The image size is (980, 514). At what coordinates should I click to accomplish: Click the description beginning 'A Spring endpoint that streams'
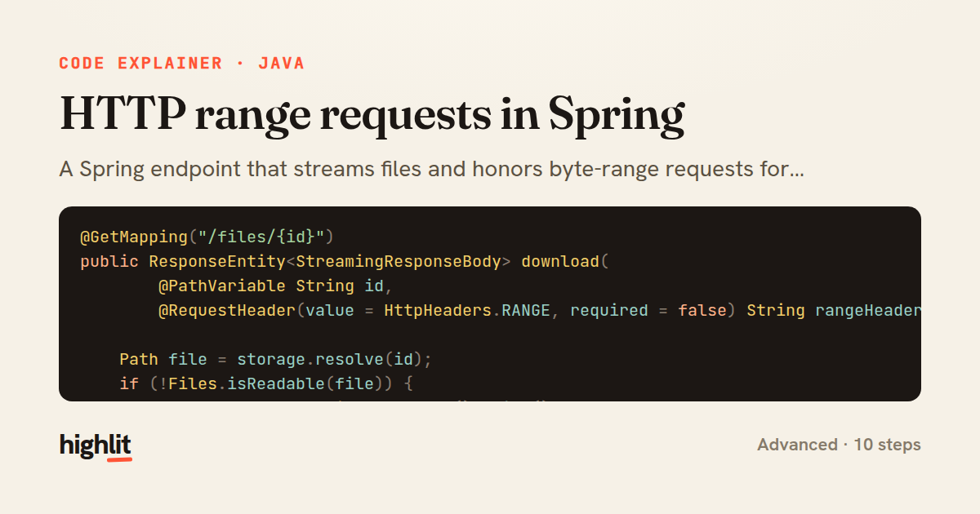pyautogui.click(x=432, y=171)
